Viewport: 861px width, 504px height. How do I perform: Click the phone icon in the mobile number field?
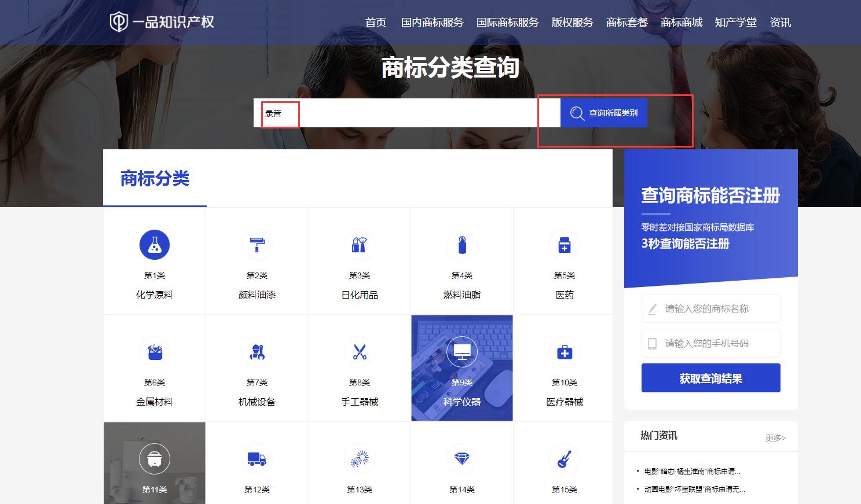tap(652, 344)
